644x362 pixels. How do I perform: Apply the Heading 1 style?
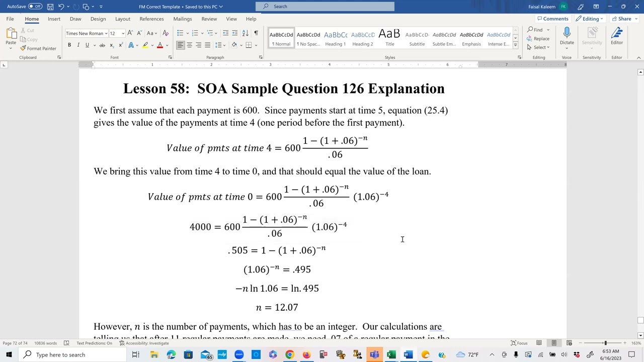click(x=336, y=38)
